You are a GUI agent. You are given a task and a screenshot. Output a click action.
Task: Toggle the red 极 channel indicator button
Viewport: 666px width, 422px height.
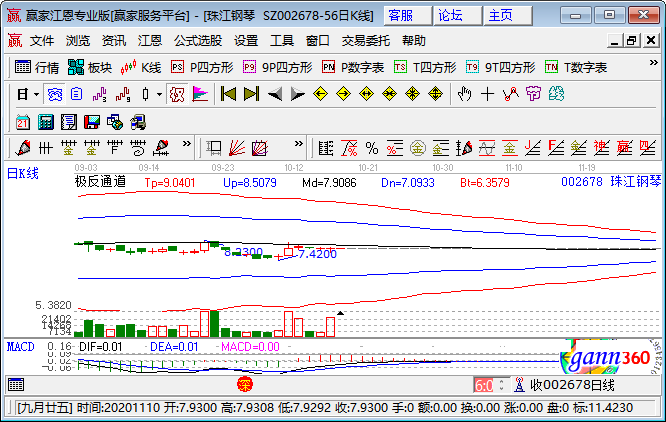point(177,94)
